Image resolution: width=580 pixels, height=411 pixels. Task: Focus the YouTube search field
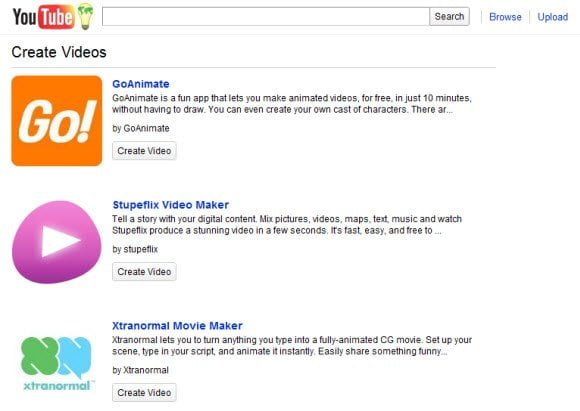266,17
